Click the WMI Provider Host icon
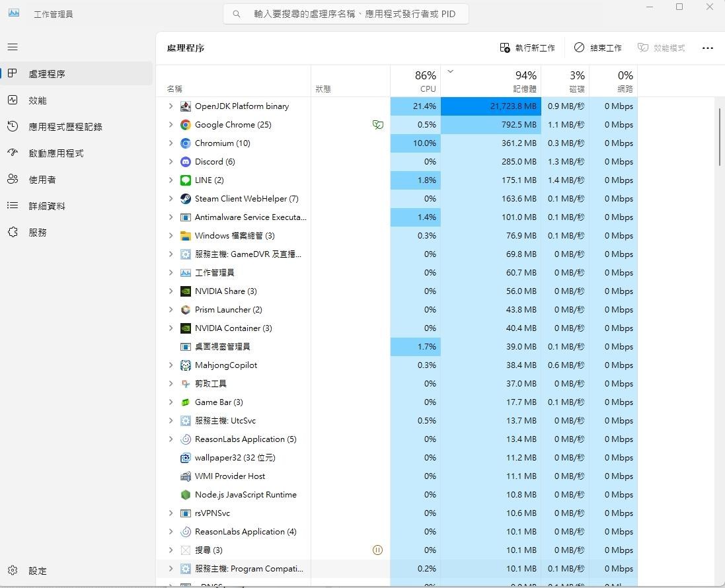Screen dimensions: 725x588 186,476
